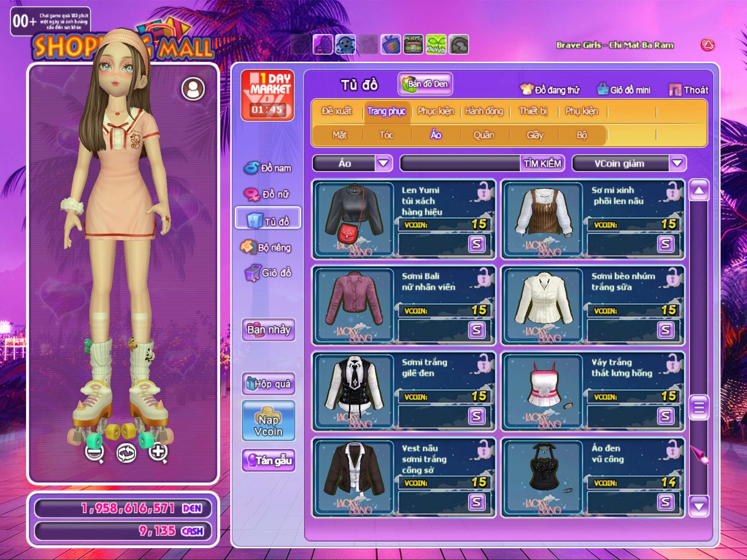Select the Bộ sub-tab
Image resolution: width=747 pixels, height=560 pixels.
582,135
